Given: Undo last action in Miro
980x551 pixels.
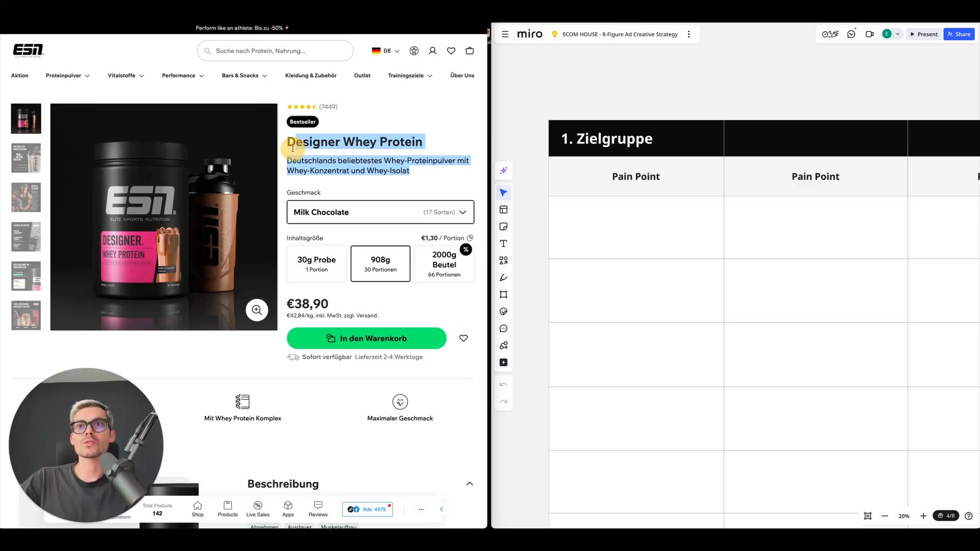Looking at the screenshot, I should (x=503, y=385).
